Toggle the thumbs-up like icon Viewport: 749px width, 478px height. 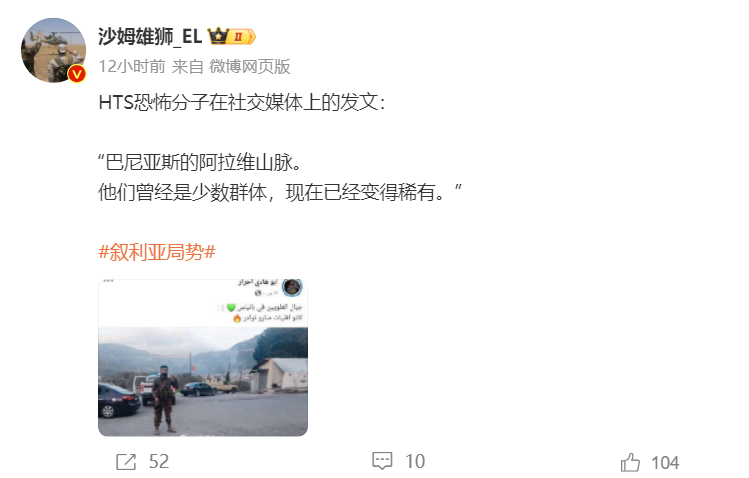click(x=630, y=462)
